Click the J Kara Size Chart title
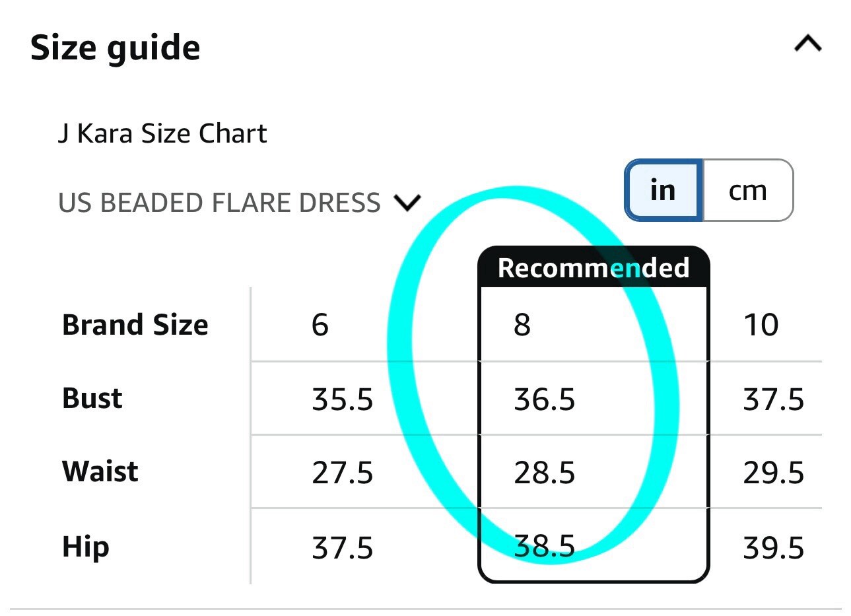Screen dimensions: 851x616 tap(162, 133)
